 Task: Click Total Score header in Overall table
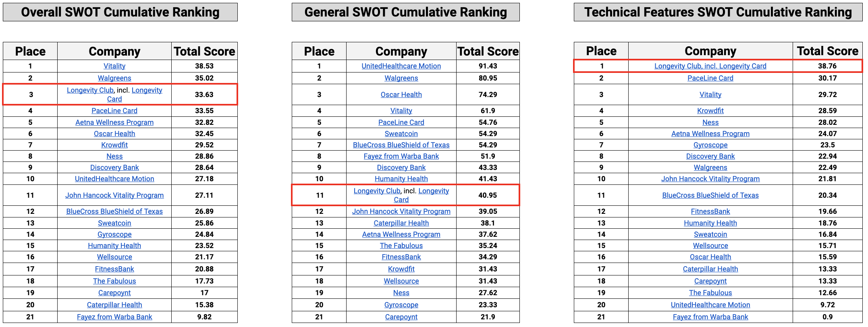(204, 52)
